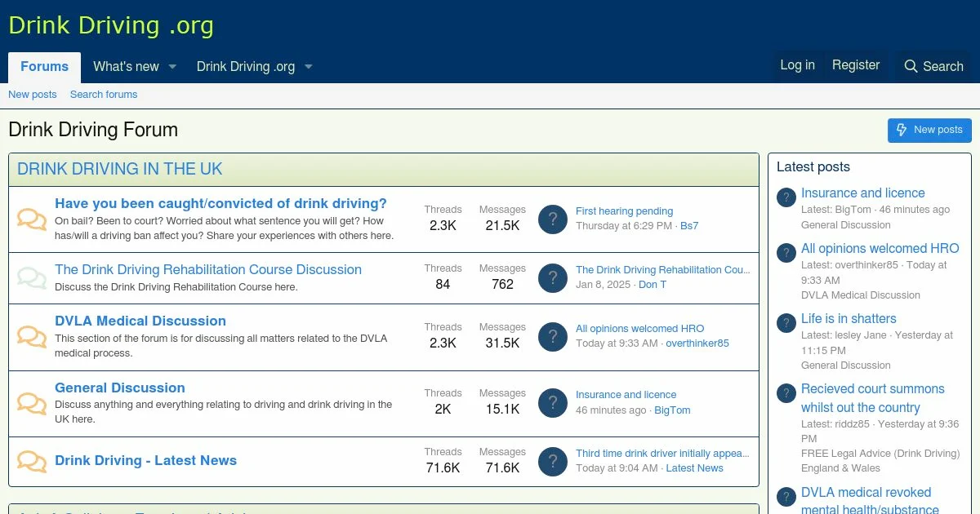
Task: Open the What's new tab
Action: click(x=126, y=67)
